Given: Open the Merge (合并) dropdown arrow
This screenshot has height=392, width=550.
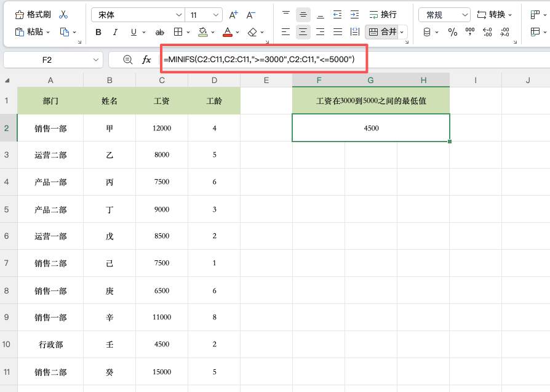Looking at the screenshot, I should click(402, 32).
